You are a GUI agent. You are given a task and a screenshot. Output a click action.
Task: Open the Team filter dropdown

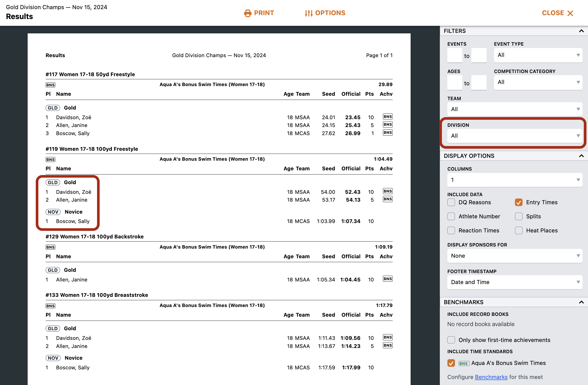pos(515,109)
